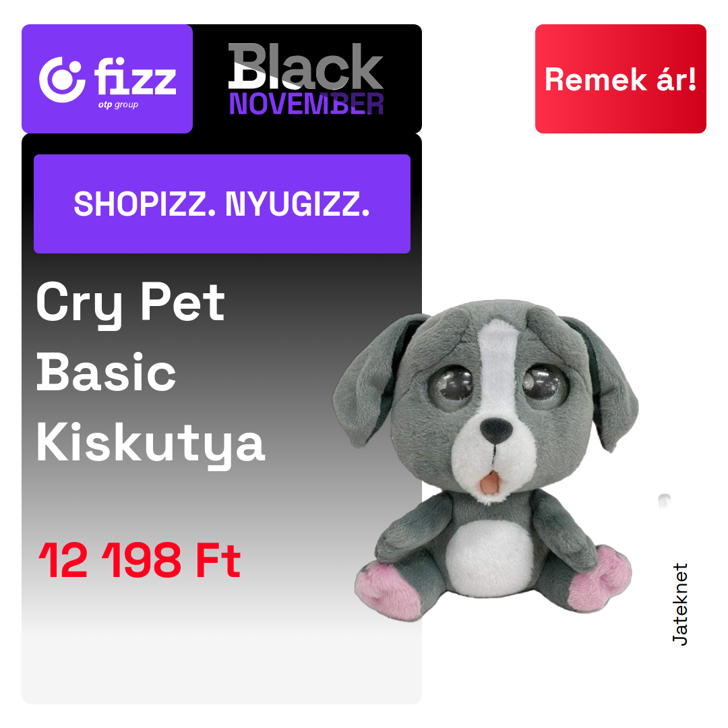Click the fizz wordmark text
This screenshot has height=728, width=728.
(135, 76)
